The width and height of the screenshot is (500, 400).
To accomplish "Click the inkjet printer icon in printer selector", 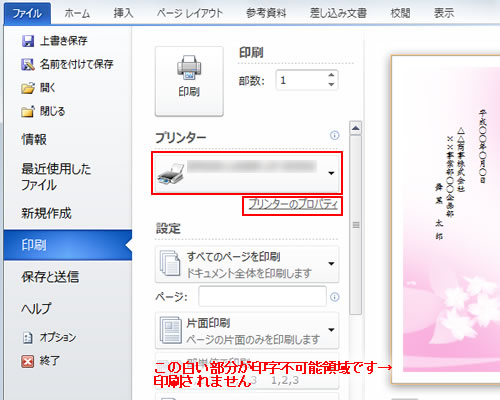I will point(171,174).
